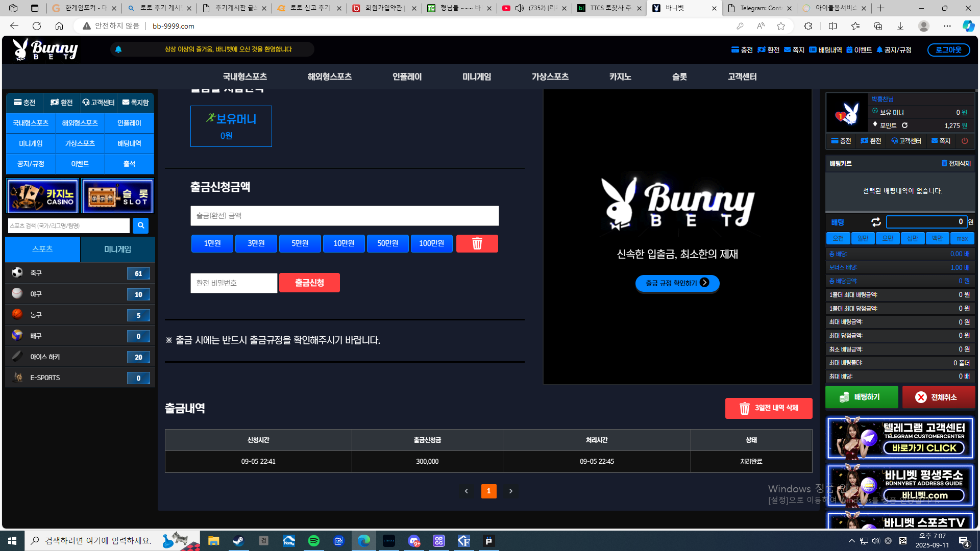Refresh points with the 포인트 reload icon
The height and width of the screenshot is (551, 980).
click(904, 126)
